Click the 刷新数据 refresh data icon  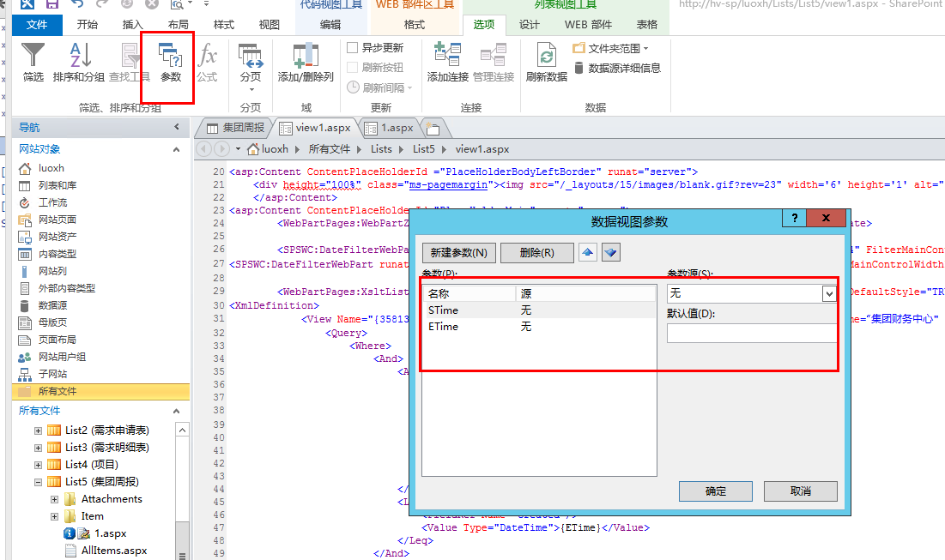(x=546, y=57)
